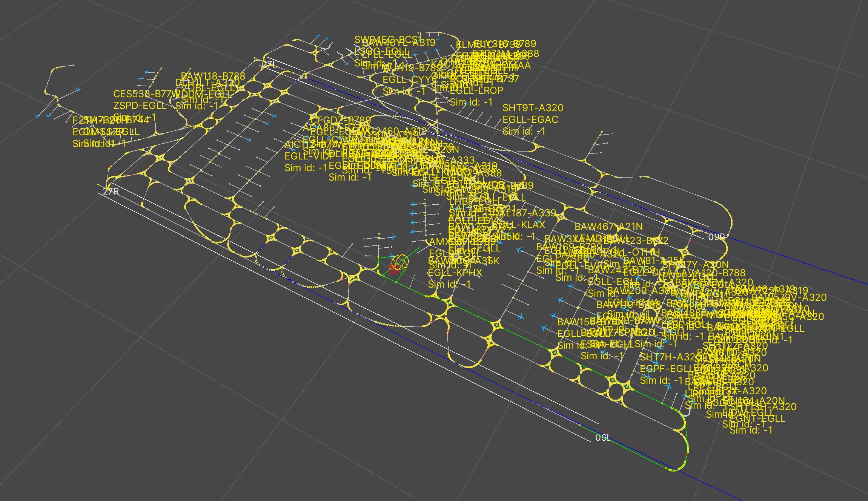This screenshot has width=868, height=501.
Task: Click the SHT9T-A320 flight label
Action: (x=533, y=108)
